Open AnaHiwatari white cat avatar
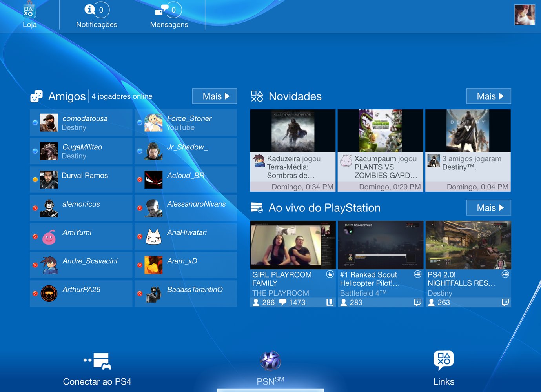Screen dimensions: 541x392 pyautogui.click(x=153, y=237)
